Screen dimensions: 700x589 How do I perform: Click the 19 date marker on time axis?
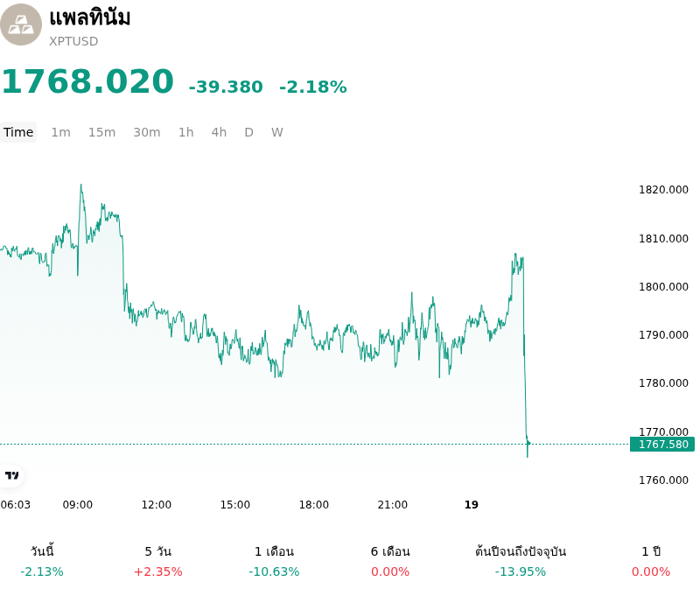coord(472,505)
